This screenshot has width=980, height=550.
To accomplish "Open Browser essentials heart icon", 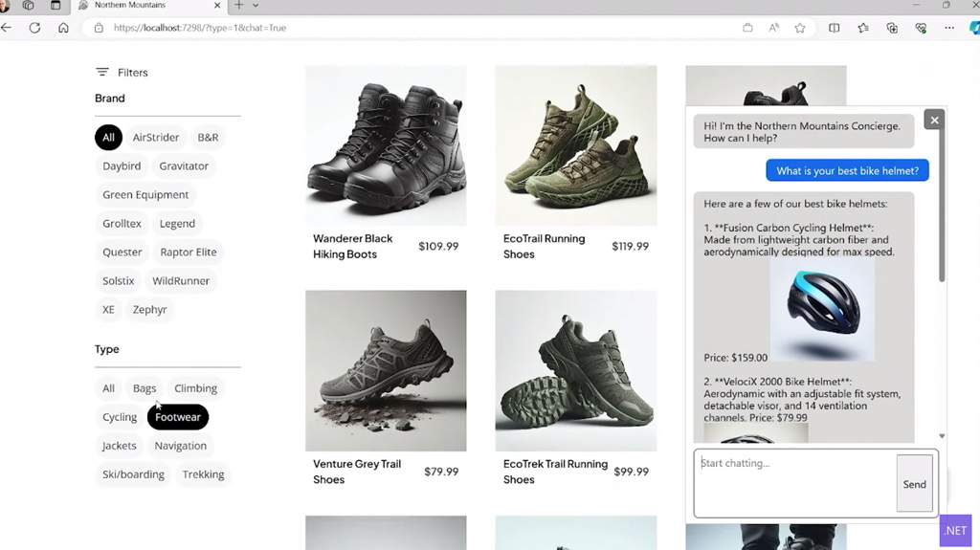I will pos(921,28).
